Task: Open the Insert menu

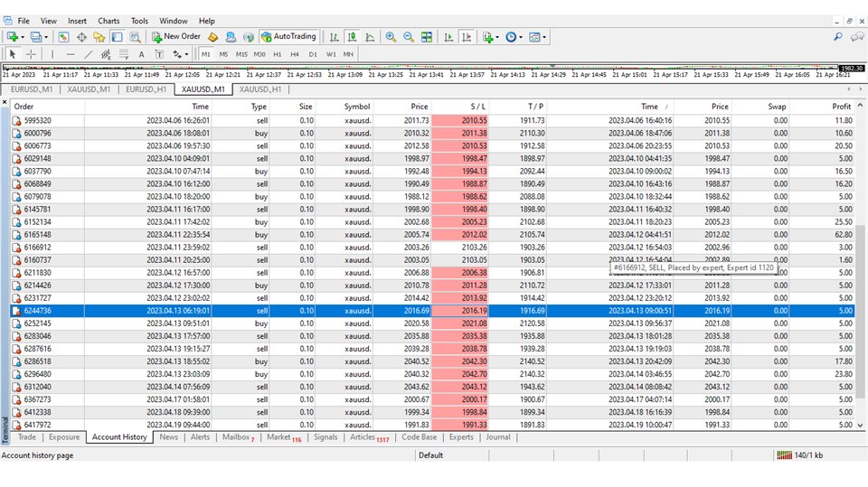Action: (x=77, y=21)
